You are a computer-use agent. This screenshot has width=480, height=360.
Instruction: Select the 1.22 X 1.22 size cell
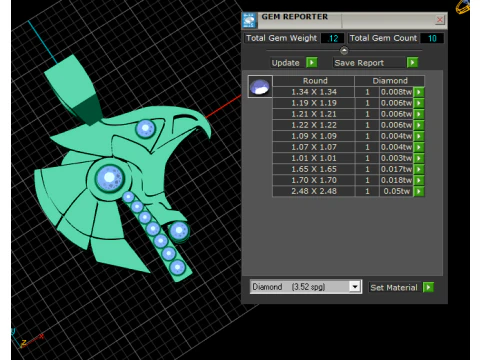point(314,125)
